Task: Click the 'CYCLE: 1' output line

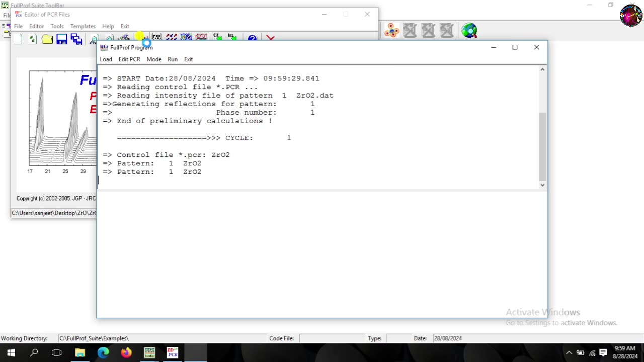Action: point(204,138)
